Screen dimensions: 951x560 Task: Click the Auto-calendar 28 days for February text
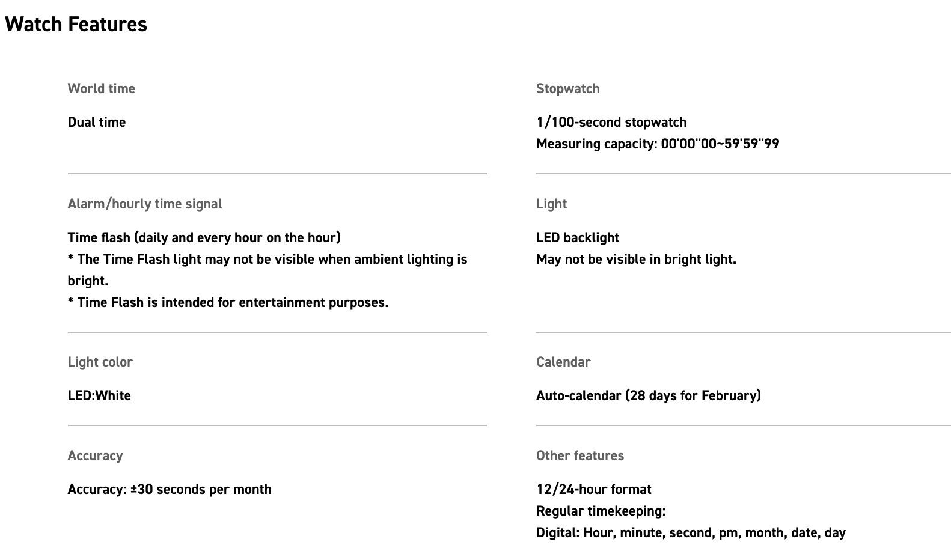pos(648,395)
